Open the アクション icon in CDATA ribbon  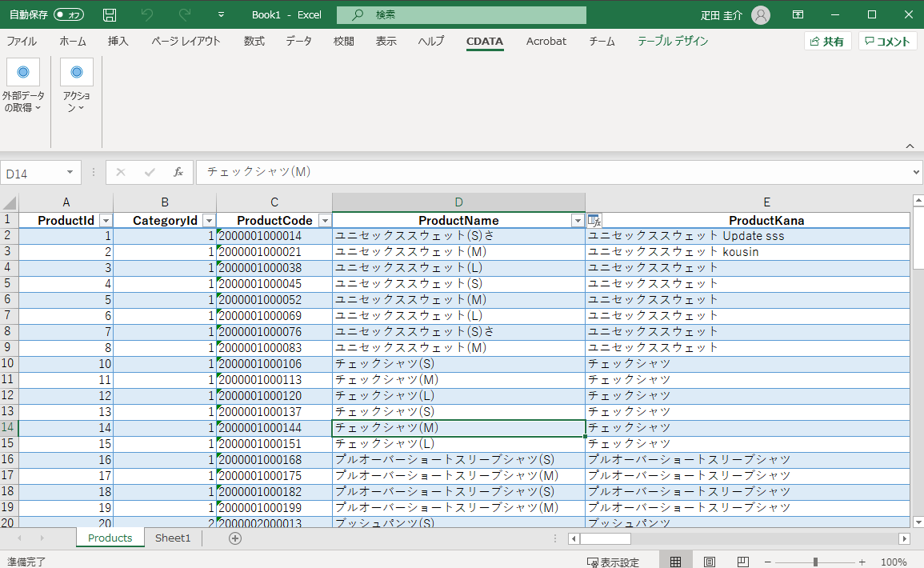click(x=76, y=72)
